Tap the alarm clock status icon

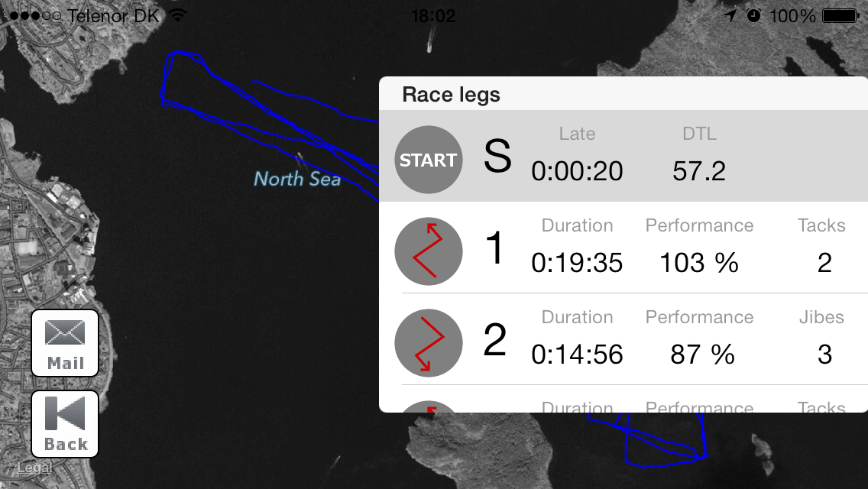(753, 15)
